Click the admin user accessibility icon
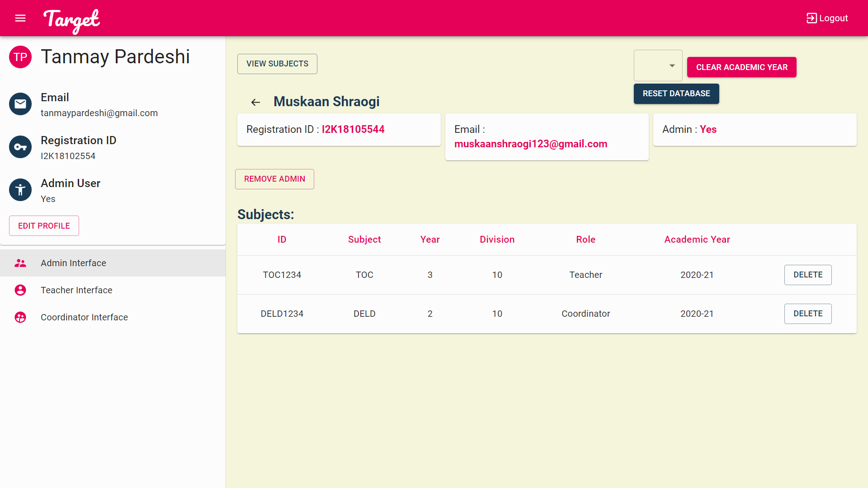Viewport: 868px width, 488px height. (20, 190)
